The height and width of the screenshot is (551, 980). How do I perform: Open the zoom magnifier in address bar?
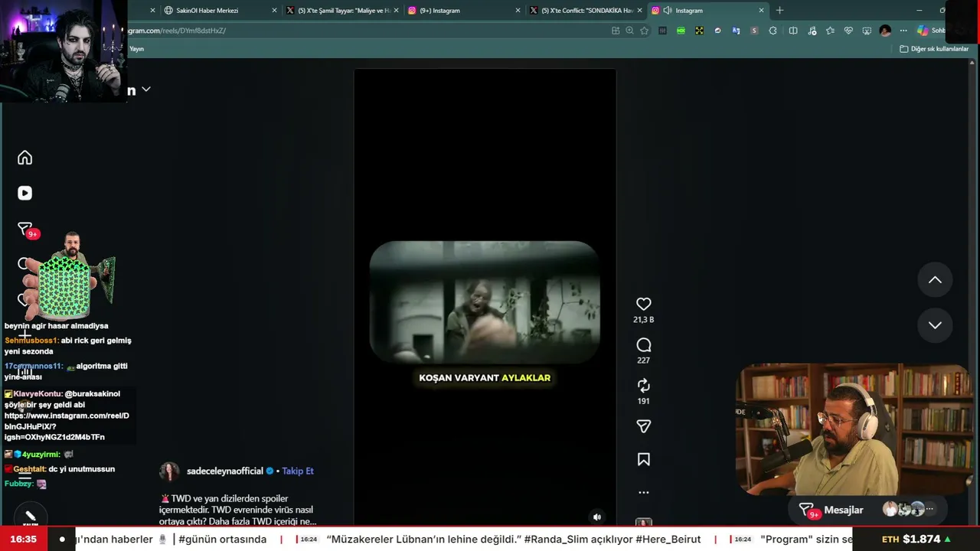[629, 31]
